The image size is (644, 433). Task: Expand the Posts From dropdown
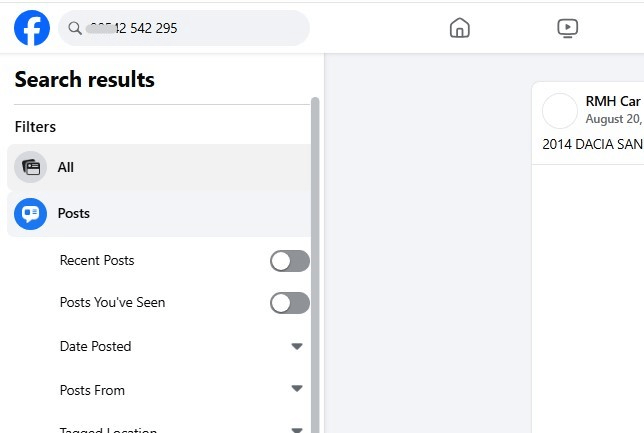click(x=296, y=389)
